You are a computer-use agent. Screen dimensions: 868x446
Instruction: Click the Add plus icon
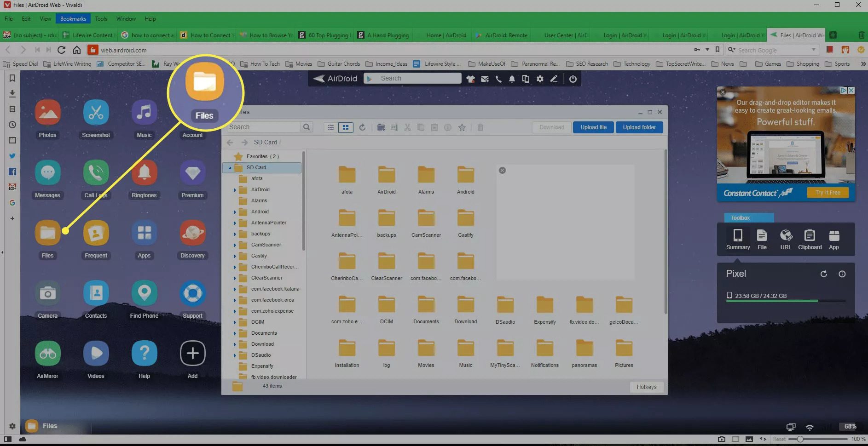click(192, 353)
